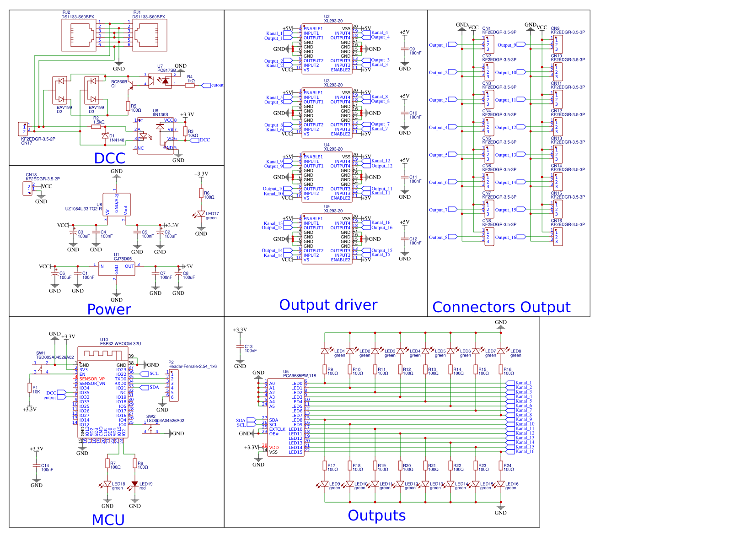Click the C13 100nF capacitor symbol
Viewport: 756px width, 536px height.
[x=240, y=347]
